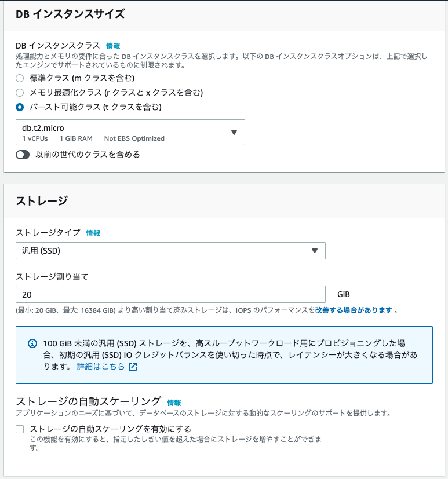Image resolution: width=448 pixels, height=479 pixels.
Task: Choose the メモリ最適化クラス radio option
Action: click(x=20, y=92)
